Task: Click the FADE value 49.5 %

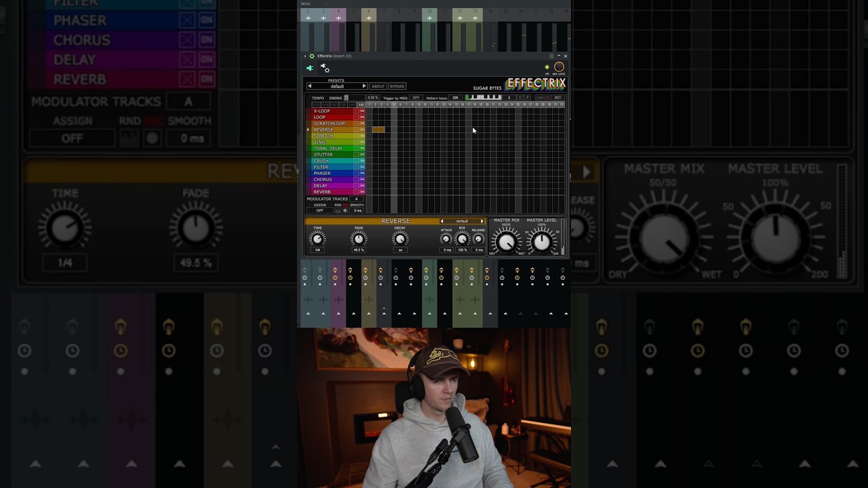Action: click(x=359, y=249)
